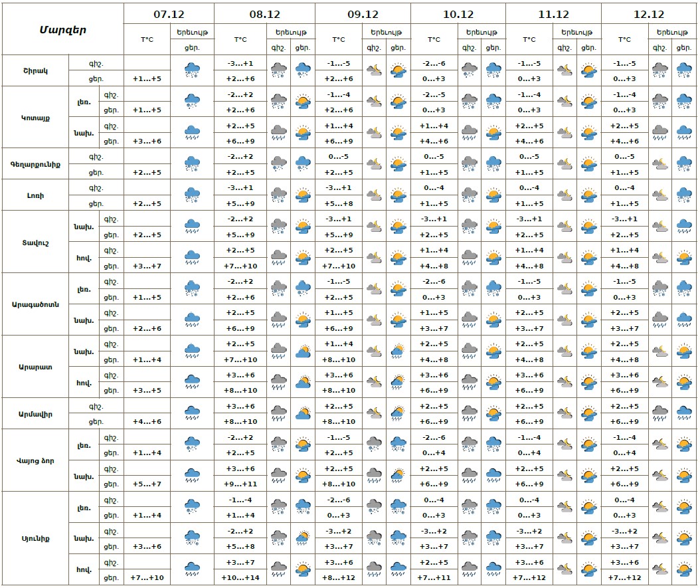The height and width of the screenshot is (588, 700).
Task: Click Lori's weather icon for 07.12
Action: point(192,195)
